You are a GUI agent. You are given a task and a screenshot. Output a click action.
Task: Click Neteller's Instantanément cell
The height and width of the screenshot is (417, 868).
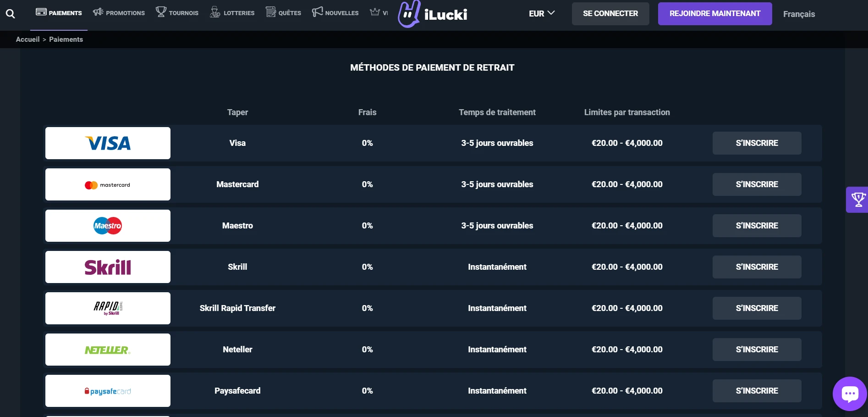pyautogui.click(x=497, y=350)
